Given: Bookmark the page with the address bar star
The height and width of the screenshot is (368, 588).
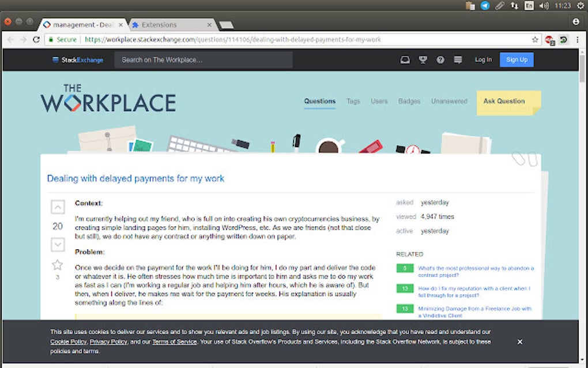Looking at the screenshot, I should [x=535, y=40].
